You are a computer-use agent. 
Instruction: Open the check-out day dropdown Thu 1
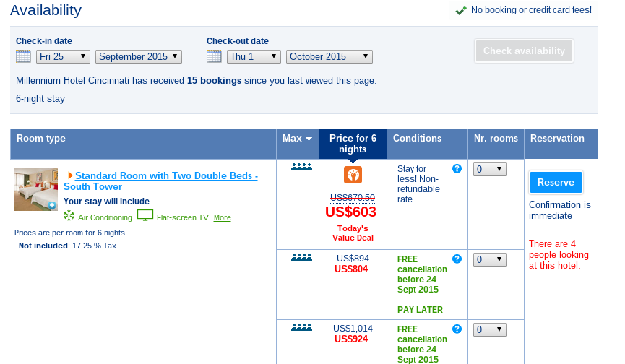254,56
